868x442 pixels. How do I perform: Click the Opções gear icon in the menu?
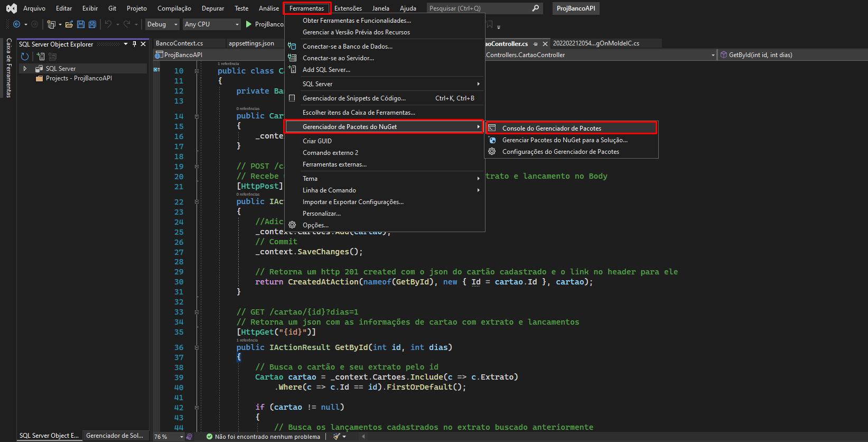point(292,225)
